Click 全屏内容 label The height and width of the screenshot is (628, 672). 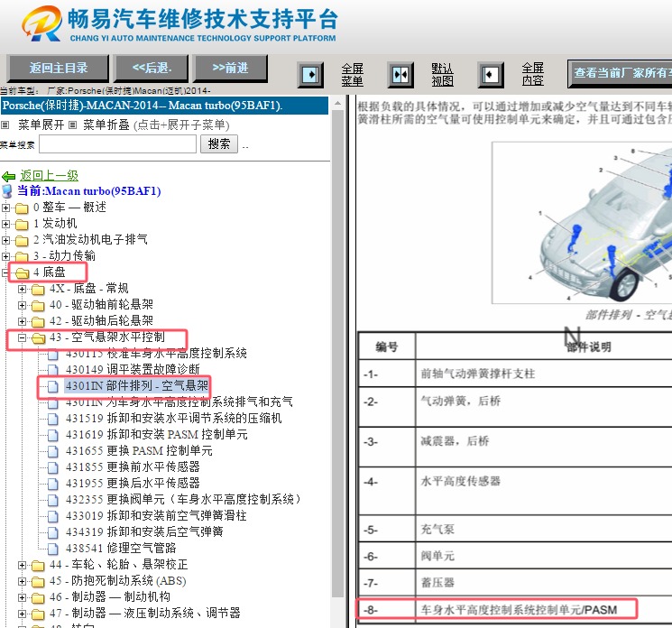tap(533, 74)
